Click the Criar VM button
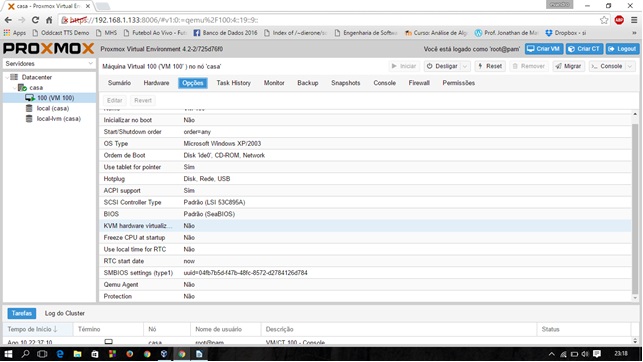Viewport: 643px width, 362px height. (544, 49)
